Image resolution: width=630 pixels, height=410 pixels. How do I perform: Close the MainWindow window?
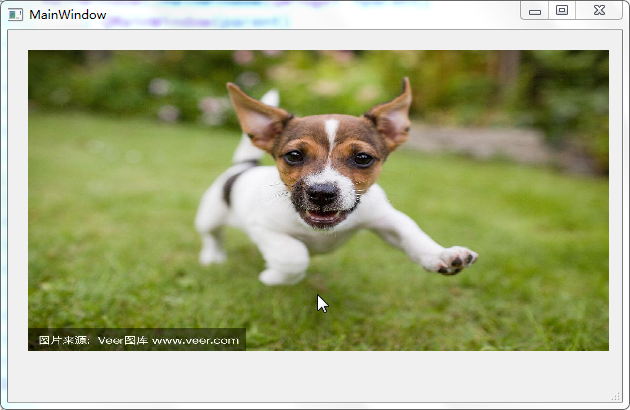(x=599, y=10)
